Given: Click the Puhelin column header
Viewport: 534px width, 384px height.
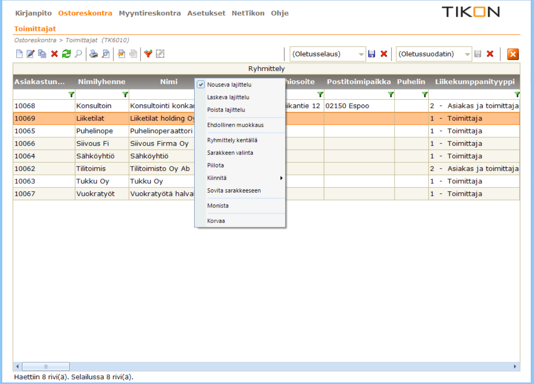Looking at the screenshot, I should [x=411, y=82].
